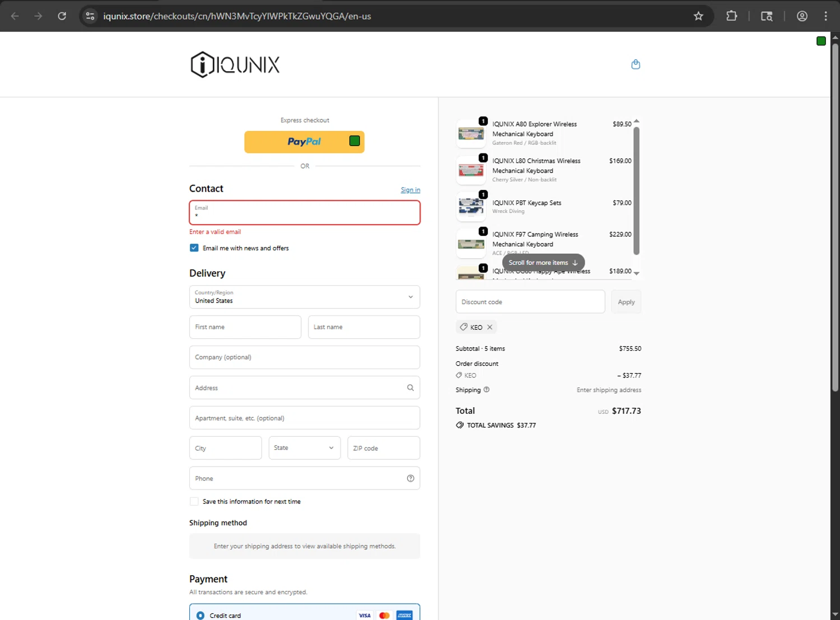Image resolution: width=840 pixels, height=620 pixels.
Task: Open browser extensions puzzle icon
Action: coord(731,16)
